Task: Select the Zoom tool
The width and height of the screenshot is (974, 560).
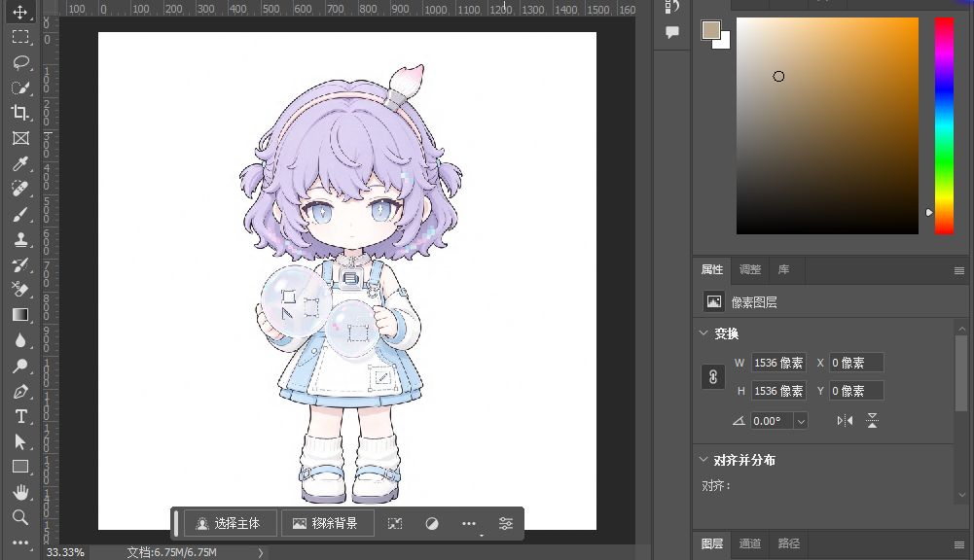Action: coord(19,517)
